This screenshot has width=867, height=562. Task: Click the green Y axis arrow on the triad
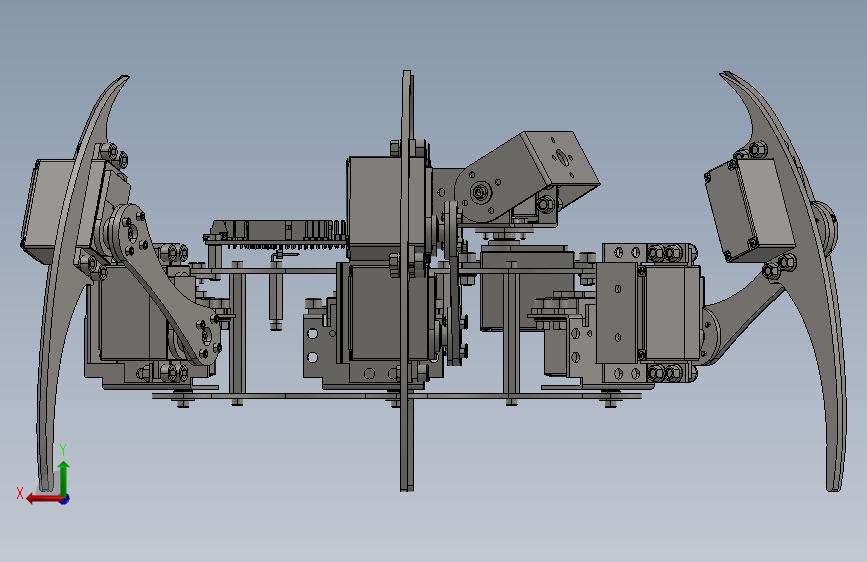pyautogui.click(x=64, y=477)
